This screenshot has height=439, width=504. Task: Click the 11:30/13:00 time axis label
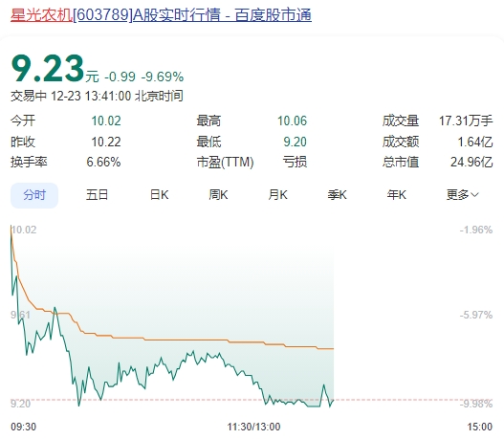pyautogui.click(x=254, y=427)
